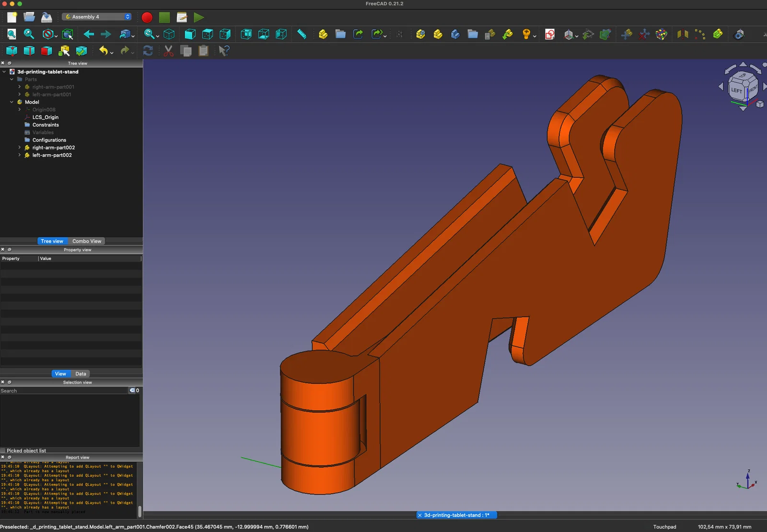Screen dimensions: 767x532
Task: Select the measure distance ruler tool
Action: tap(302, 34)
